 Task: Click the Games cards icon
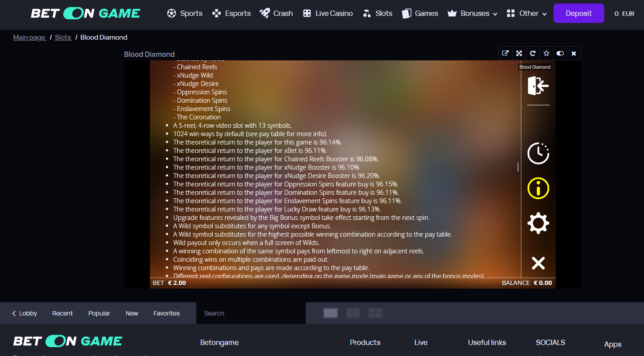click(x=406, y=14)
